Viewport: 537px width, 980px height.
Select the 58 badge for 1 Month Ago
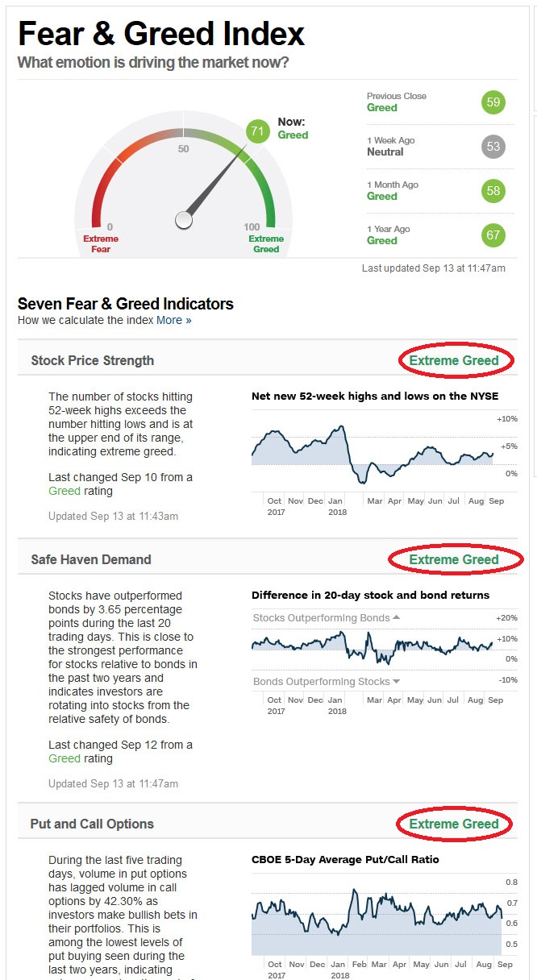[x=493, y=191]
